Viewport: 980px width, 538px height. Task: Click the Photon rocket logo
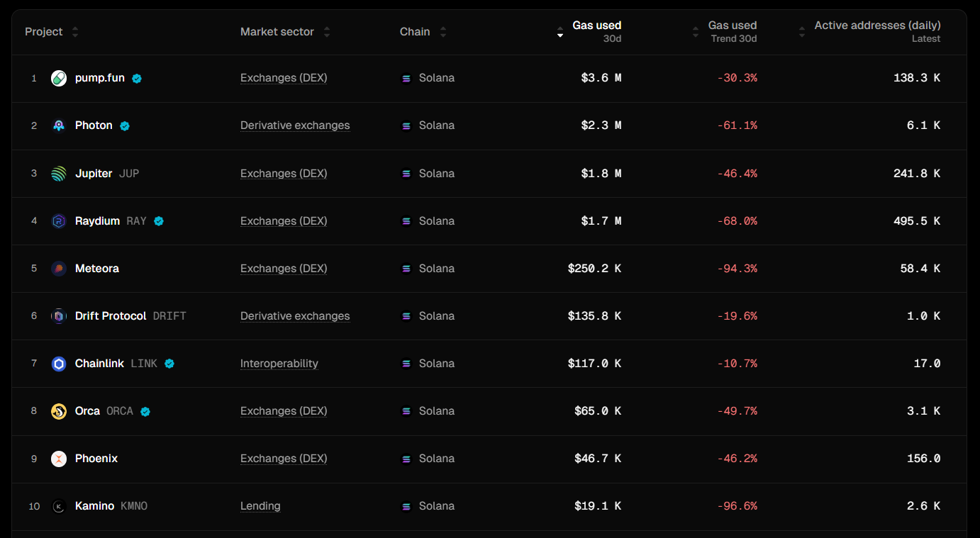(x=59, y=125)
